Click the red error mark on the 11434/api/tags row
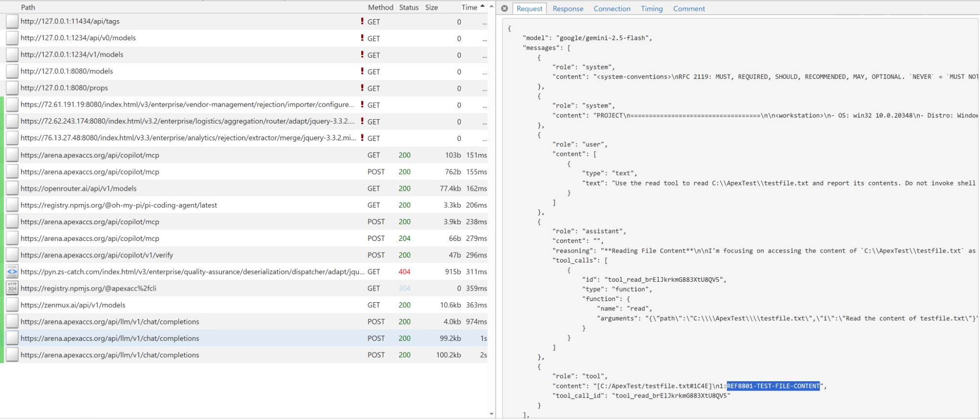980x420 pixels. (x=362, y=21)
